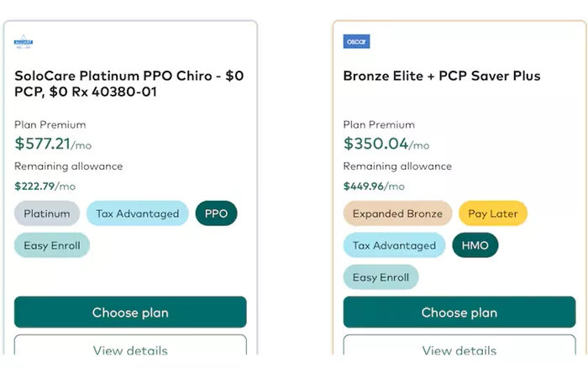
Task: Click Easy Enroll tag on SoloCare card
Action: 52,245
